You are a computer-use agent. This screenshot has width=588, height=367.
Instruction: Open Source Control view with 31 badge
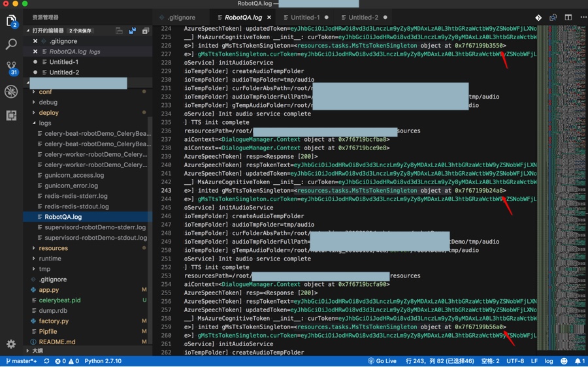11,68
